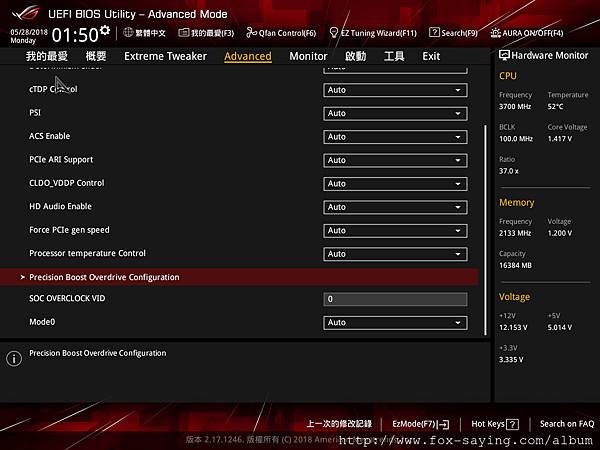Switch to the Extreme Tweaker tab
The width and height of the screenshot is (600, 450).
point(165,56)
